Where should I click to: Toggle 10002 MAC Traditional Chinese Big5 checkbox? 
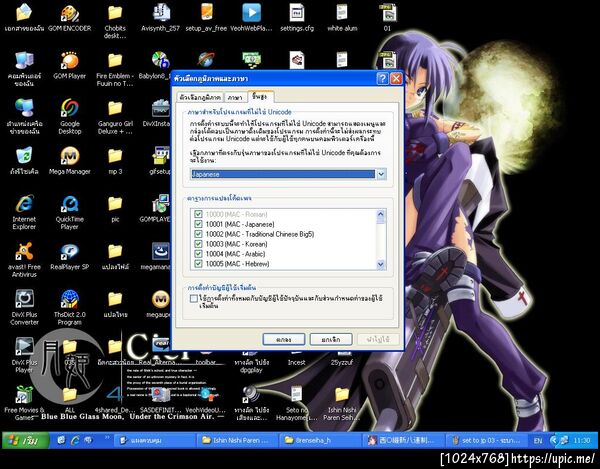pos(198,234)
